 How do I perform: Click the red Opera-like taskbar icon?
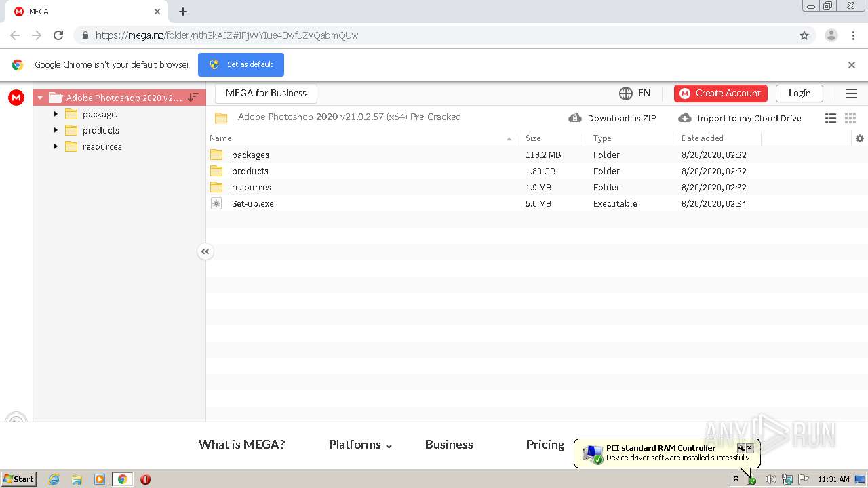click(145, 479)
